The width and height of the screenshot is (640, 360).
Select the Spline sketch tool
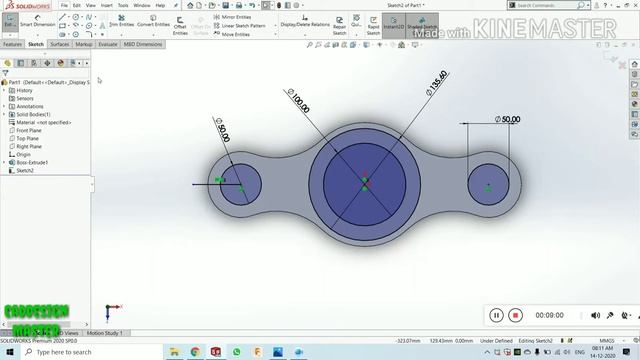(89, 17)
